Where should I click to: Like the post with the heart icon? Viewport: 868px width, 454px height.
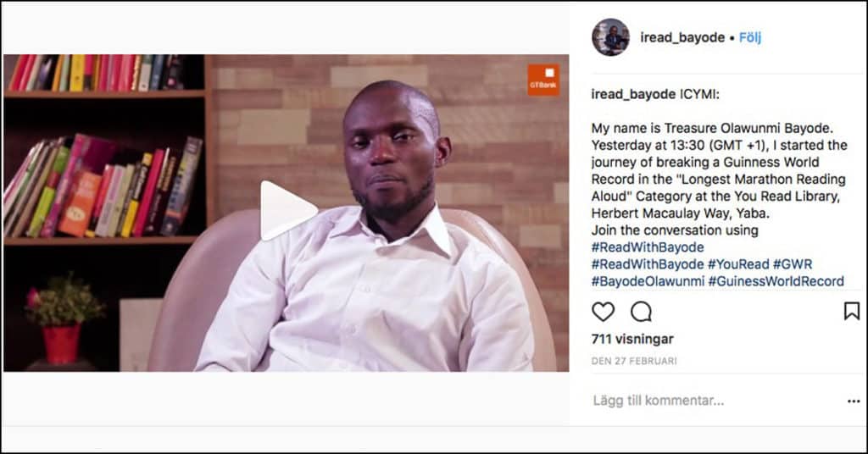[603, 312]
